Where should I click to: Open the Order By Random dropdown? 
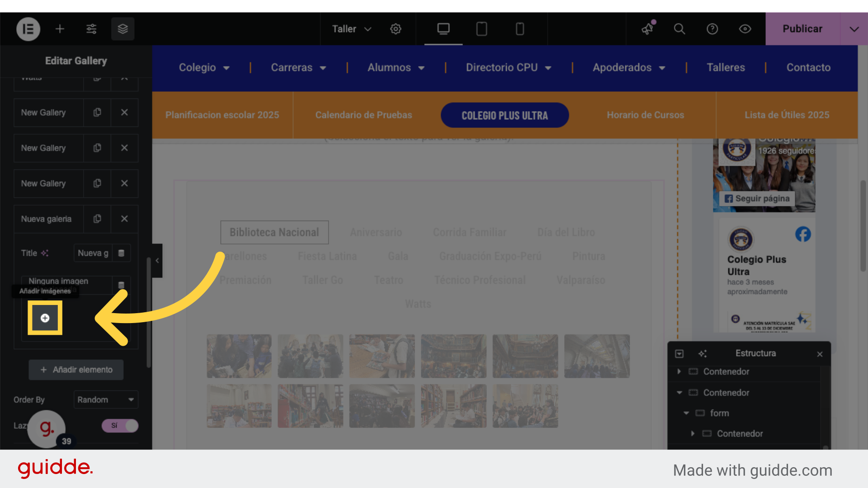coord(106,399)
